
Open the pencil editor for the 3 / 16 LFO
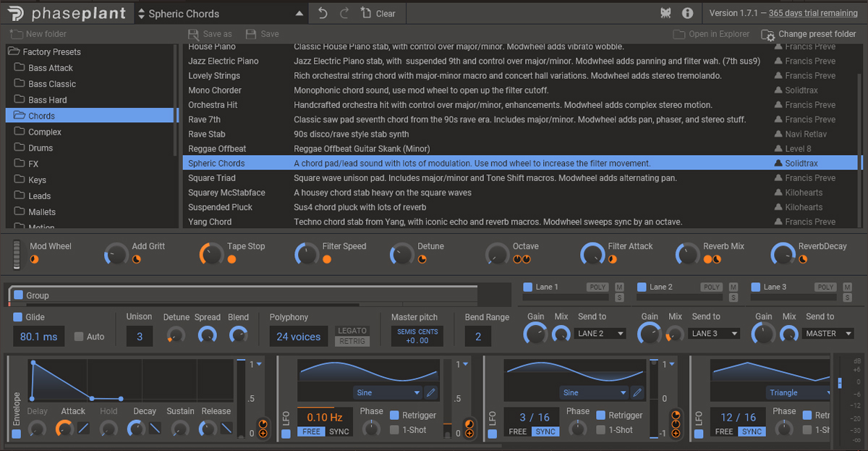(x=637, y=392)
